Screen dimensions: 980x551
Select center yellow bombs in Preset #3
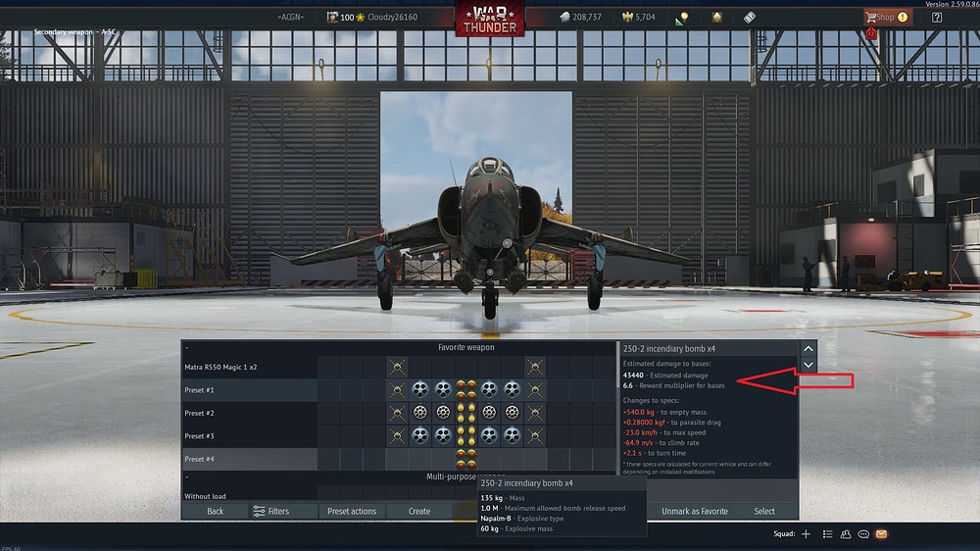(x=466, y=436)
